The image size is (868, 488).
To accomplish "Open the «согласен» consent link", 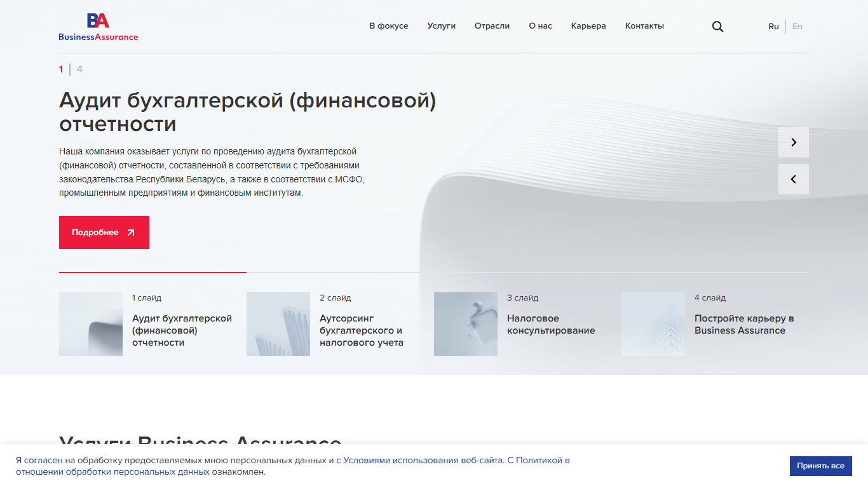I will (x=43, y=460).
